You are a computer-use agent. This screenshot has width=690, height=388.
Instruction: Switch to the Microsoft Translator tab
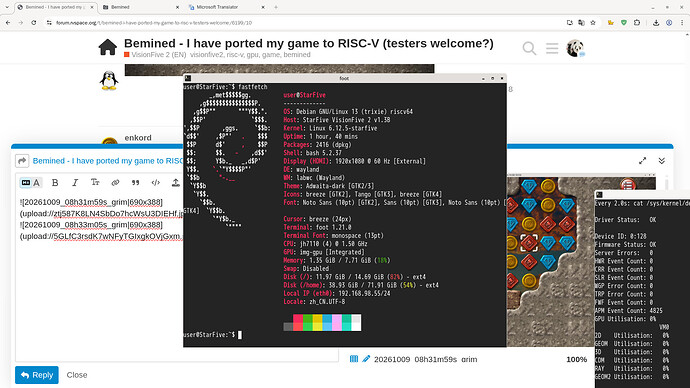(226, 7)
